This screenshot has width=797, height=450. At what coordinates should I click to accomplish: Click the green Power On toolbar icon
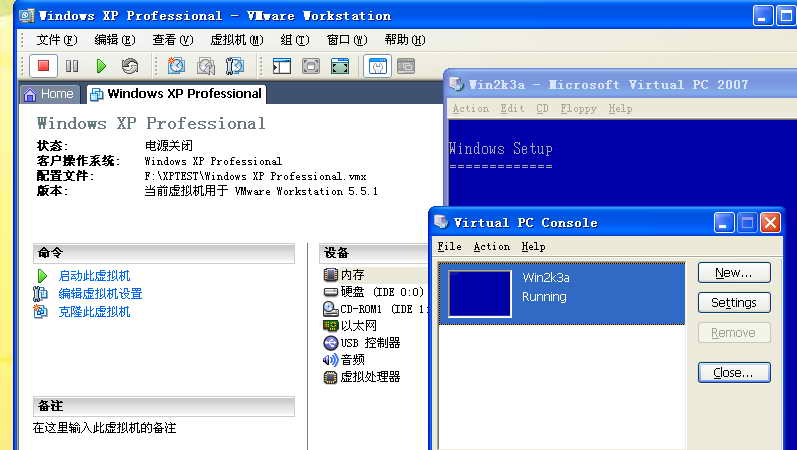(101, 66)
